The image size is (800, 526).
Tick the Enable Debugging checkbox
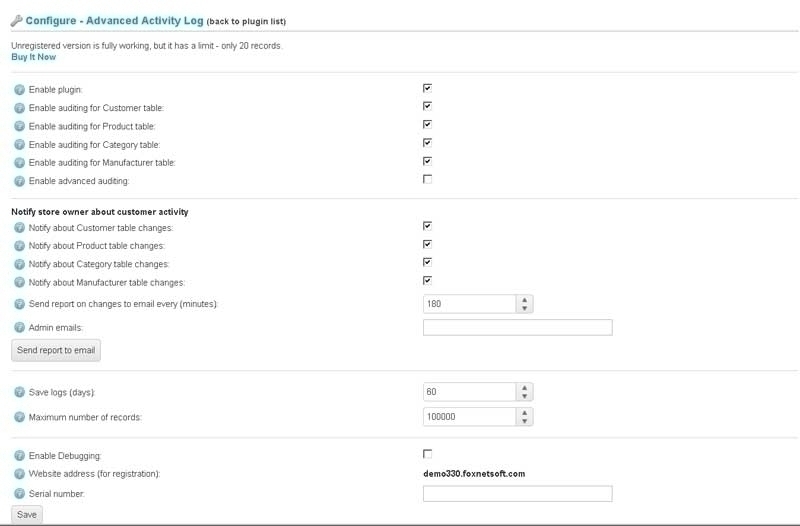click(x=428, y=454)
